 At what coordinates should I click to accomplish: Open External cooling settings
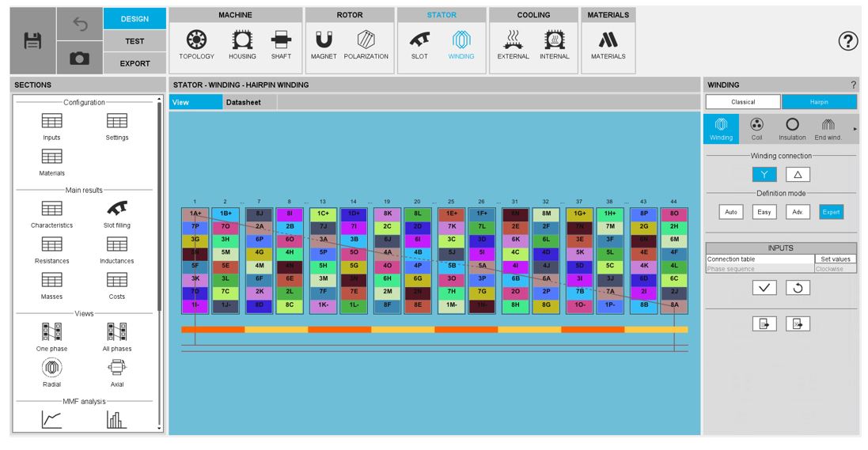click(513, 45)
